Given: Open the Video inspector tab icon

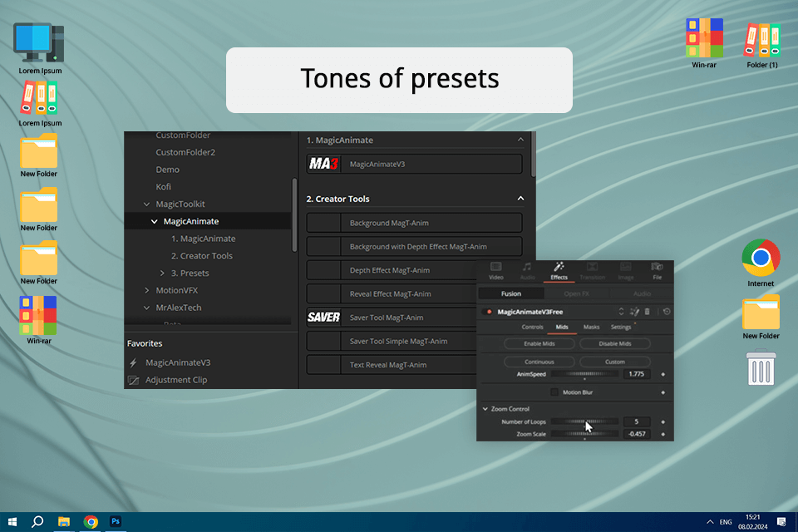Looking at the screenshot, I should click(x=496, y=267).
